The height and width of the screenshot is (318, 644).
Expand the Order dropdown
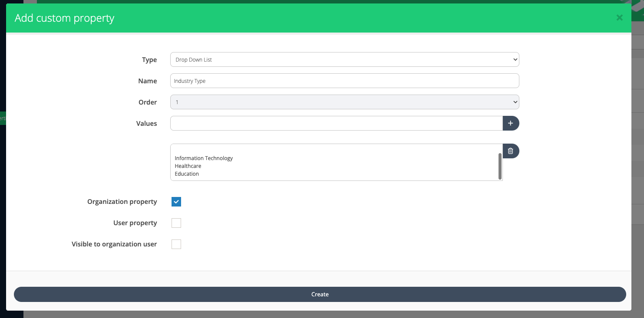344,102
